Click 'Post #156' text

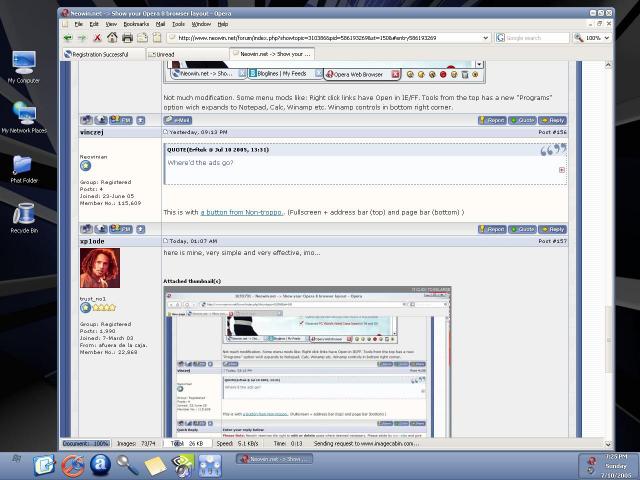[x=552, y=132]
